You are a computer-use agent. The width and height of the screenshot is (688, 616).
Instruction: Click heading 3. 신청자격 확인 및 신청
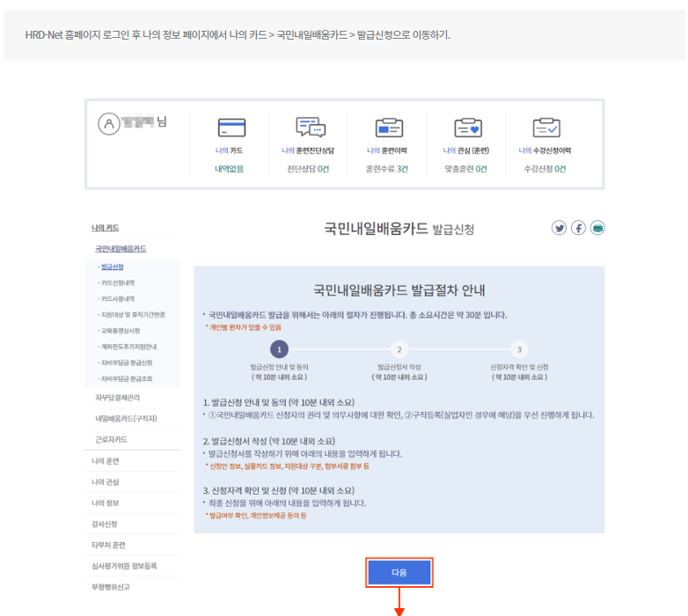[x=279, y=490]
